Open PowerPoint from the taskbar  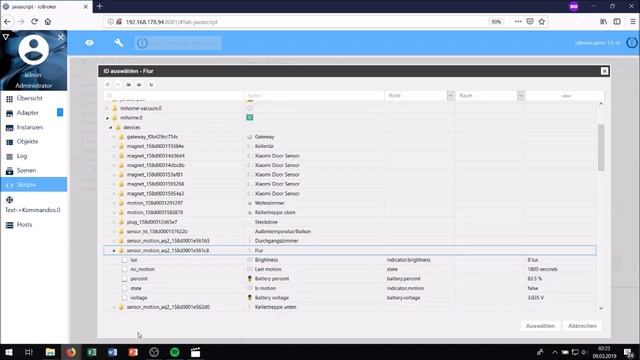(133, 352)
